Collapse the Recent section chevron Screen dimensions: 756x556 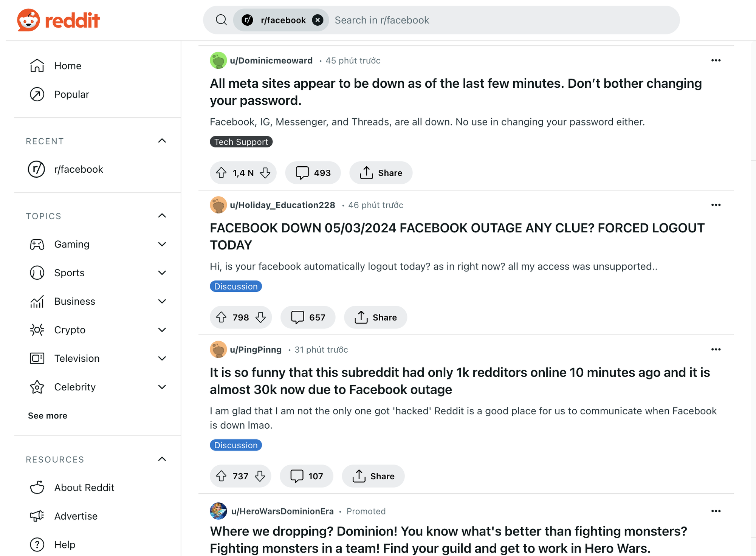coord(161,141)
